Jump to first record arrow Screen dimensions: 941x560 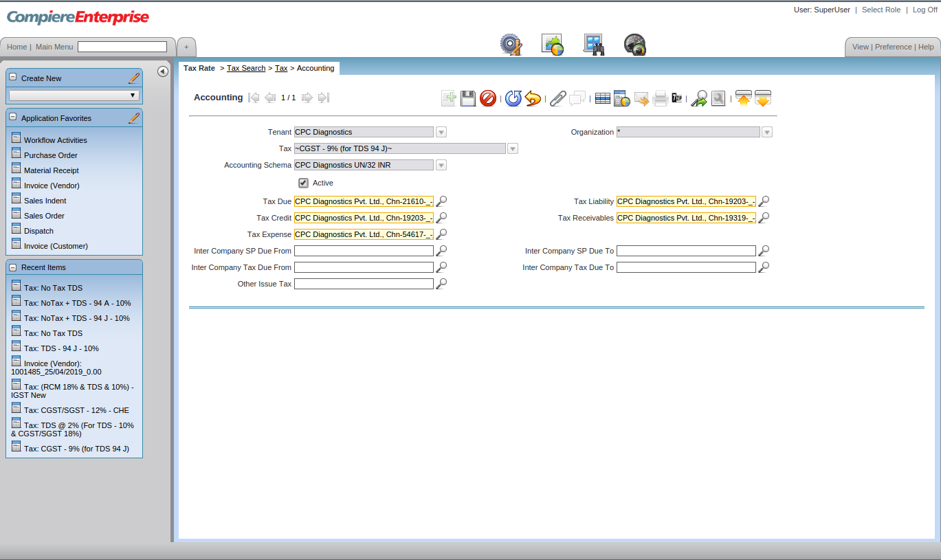pos(254,98)
